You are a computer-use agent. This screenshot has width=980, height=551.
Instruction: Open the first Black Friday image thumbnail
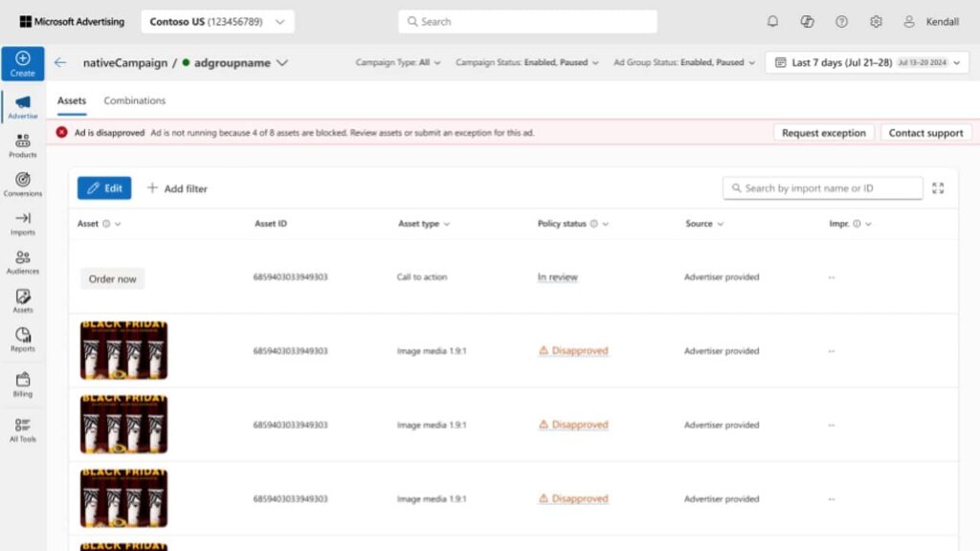coord(122,350)
